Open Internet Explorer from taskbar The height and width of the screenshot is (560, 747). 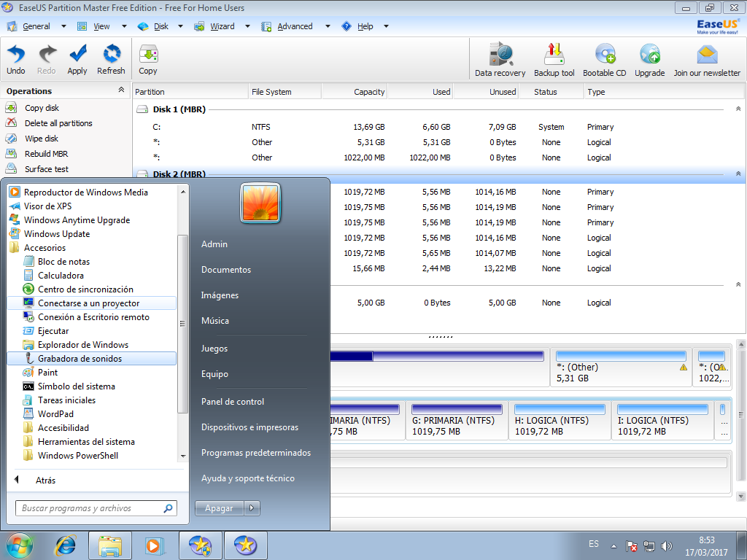click(x=66, y=545)
